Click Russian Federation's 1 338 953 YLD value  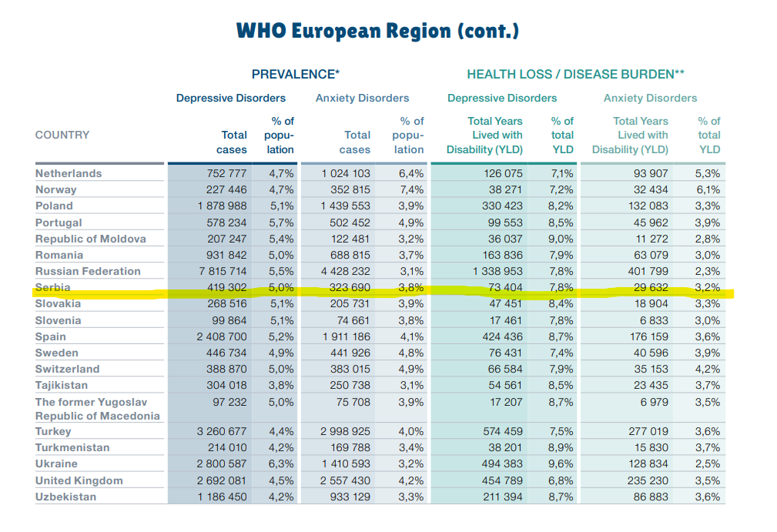(497, 272)
